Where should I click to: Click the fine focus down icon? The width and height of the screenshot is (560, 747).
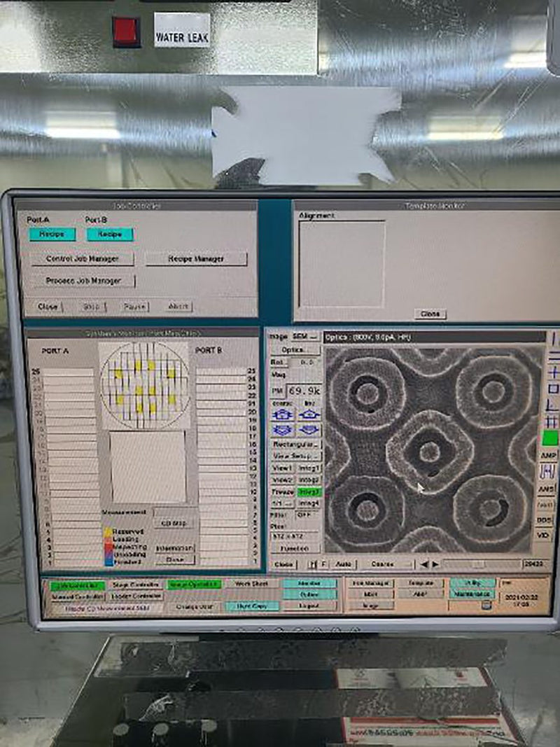309,430
